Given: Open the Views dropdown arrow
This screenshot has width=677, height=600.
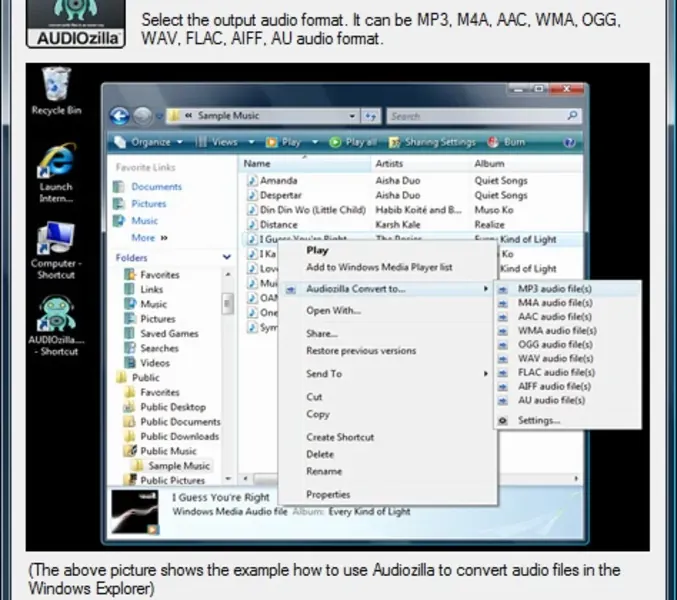Looking at the screenshot, I should (x=251, y=142).
